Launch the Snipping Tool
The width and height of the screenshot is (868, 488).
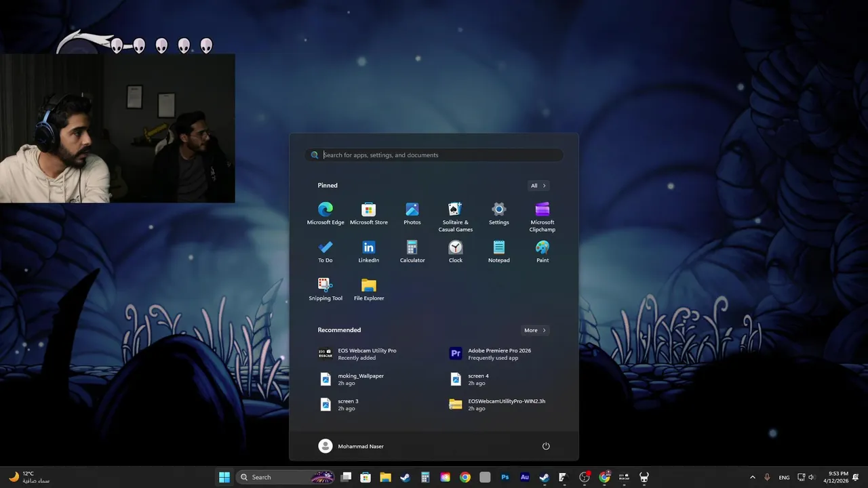[325, 289]
